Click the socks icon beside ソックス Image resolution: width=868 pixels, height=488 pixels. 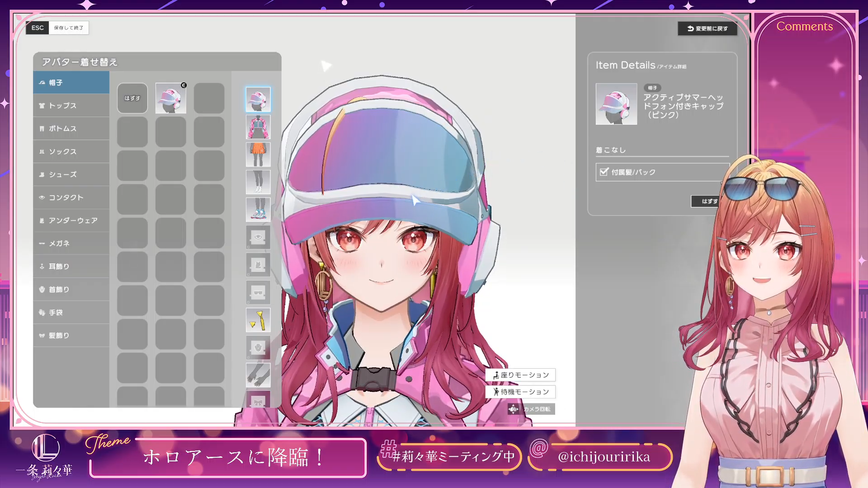(42, 152)
